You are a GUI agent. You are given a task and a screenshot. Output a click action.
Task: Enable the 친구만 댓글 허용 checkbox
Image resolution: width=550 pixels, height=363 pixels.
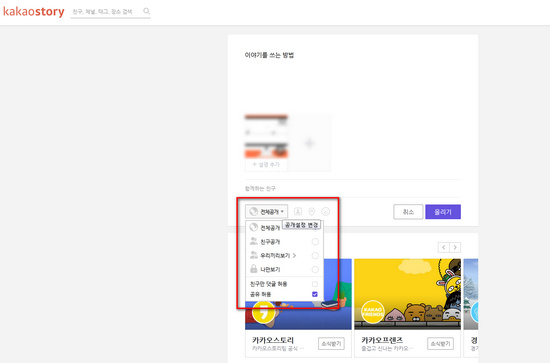click(x=315, y=284)
